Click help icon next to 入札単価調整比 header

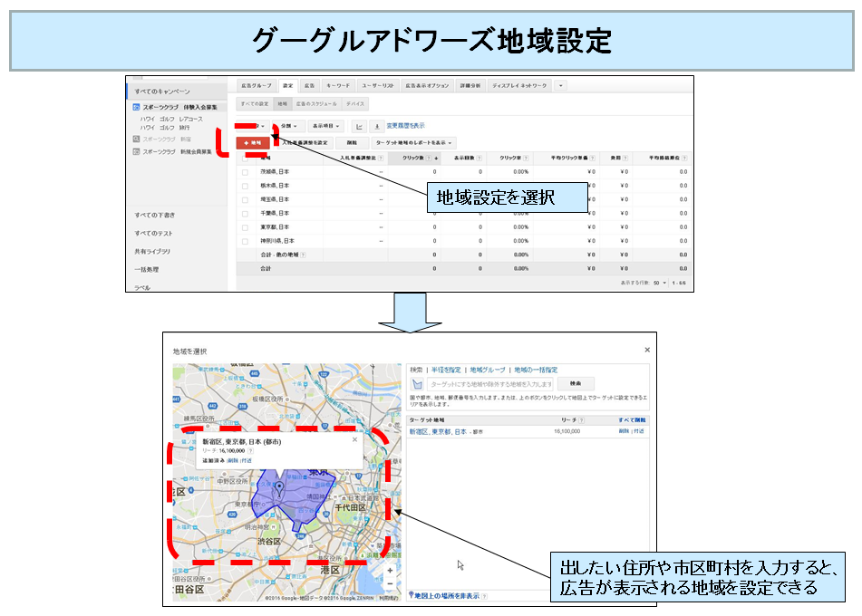click(x=381, y=159)
